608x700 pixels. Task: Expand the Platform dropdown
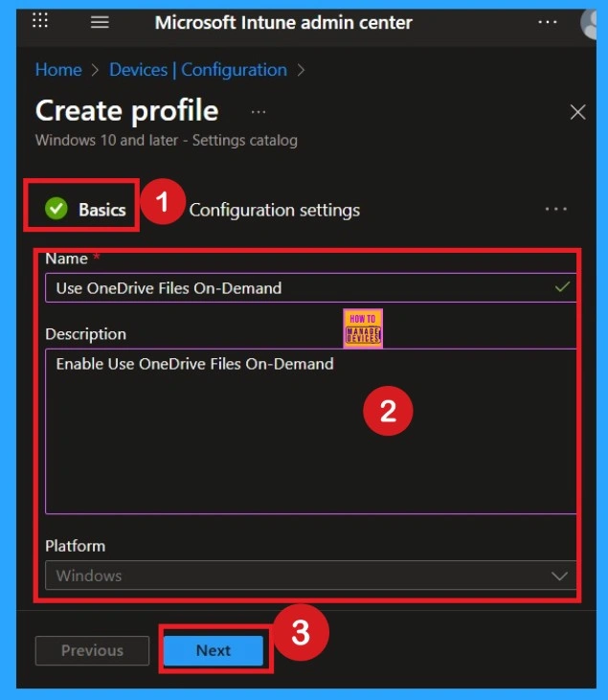308,576
